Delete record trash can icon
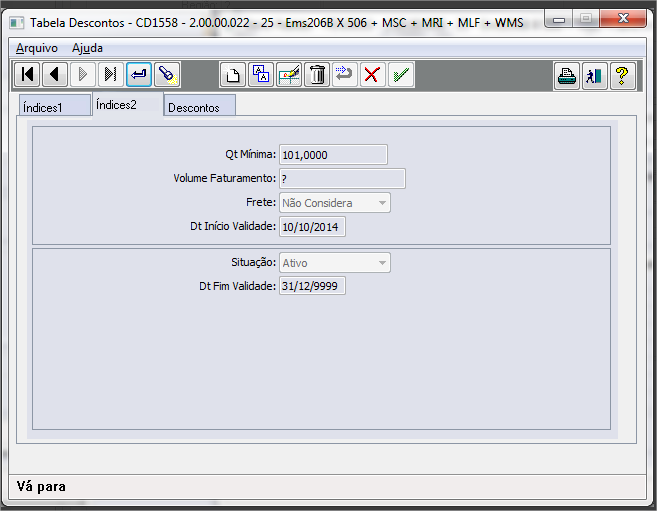 [x=317, y=75]
